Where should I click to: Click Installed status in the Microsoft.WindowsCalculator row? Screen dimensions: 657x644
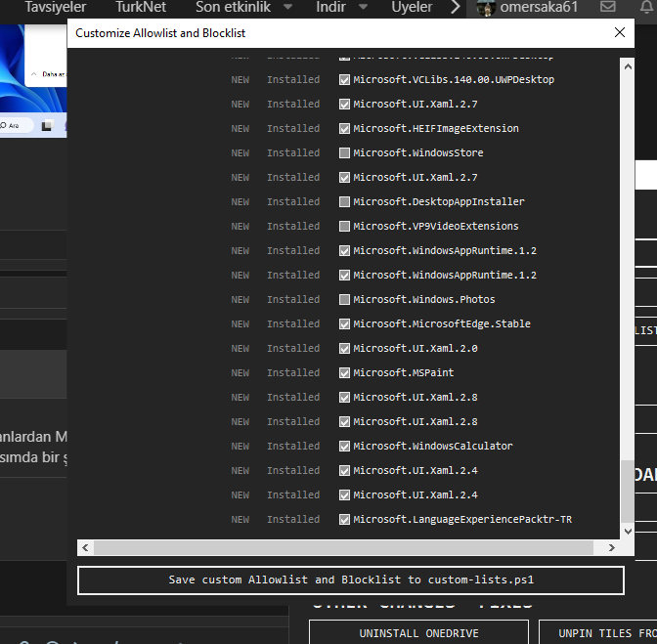tap(293, 446)
